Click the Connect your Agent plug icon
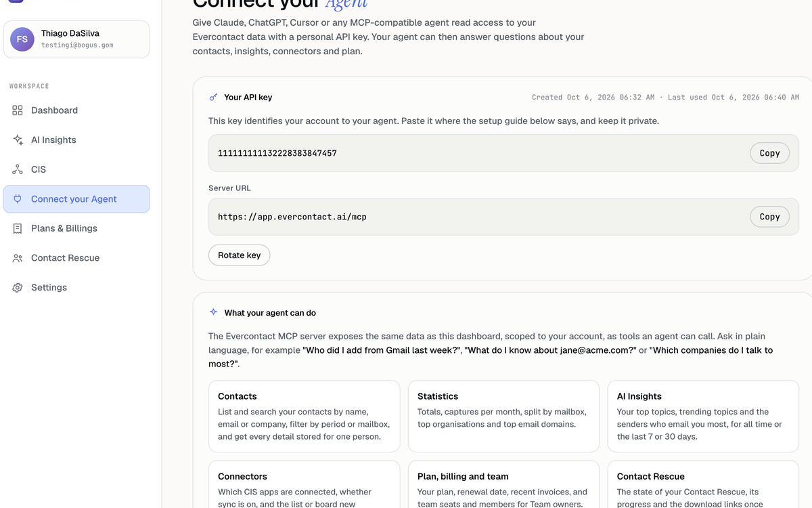 tap(18, 199)
